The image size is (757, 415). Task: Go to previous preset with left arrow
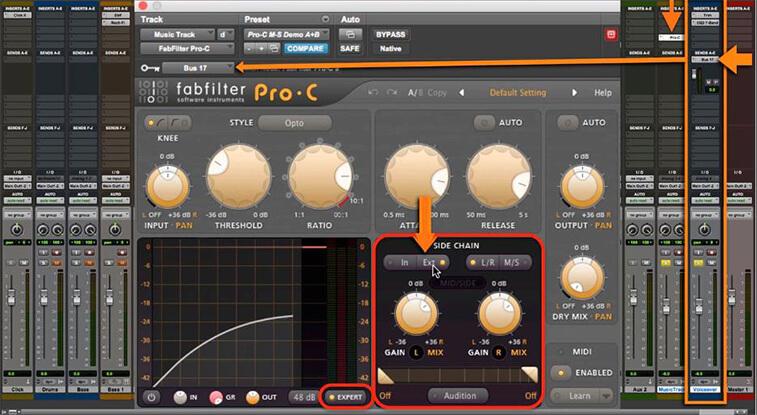(462, 93)
